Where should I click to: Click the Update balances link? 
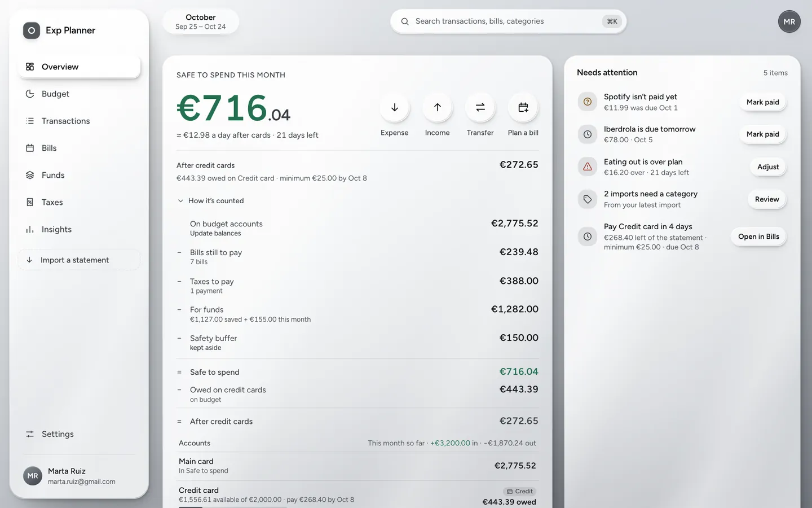point(215,234)
